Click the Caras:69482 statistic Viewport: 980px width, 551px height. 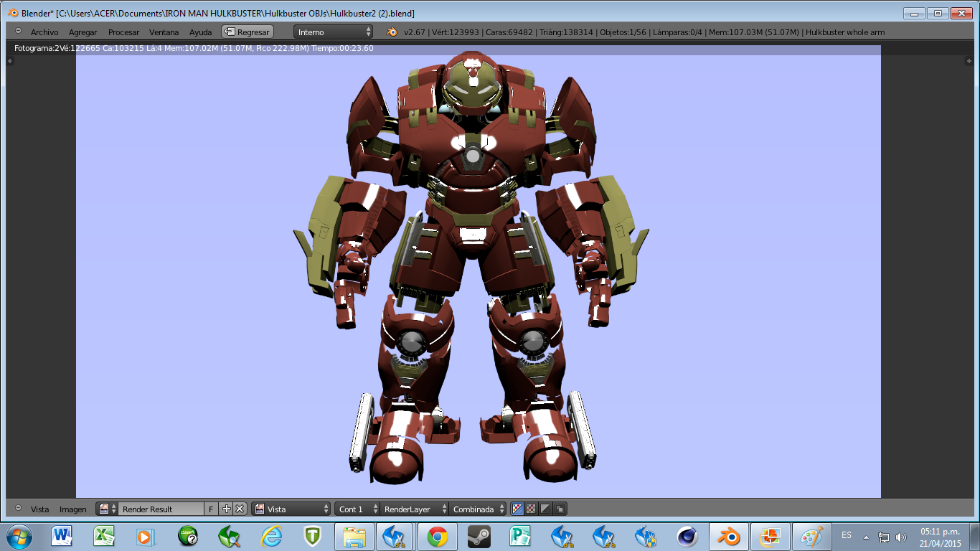[509, 32]
